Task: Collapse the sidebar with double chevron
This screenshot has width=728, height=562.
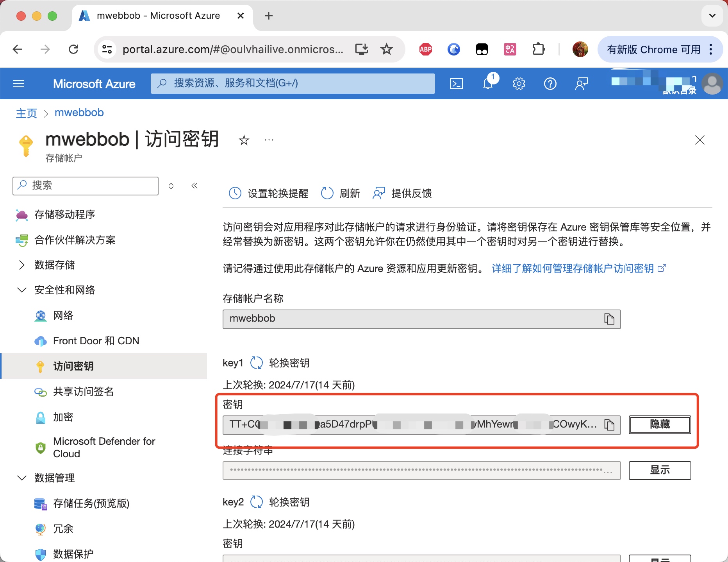Action: [x=194, y=186]
